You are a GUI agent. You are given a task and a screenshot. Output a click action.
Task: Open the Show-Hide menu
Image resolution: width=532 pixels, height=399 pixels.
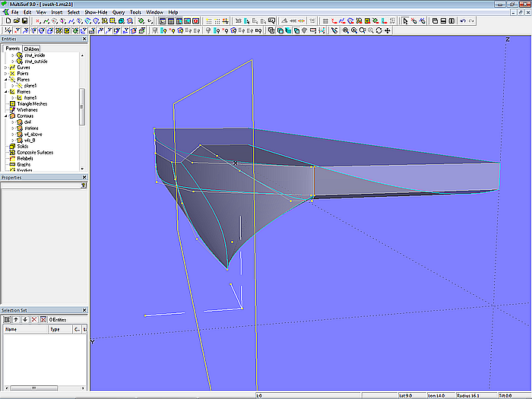click(x=96, y=12)
